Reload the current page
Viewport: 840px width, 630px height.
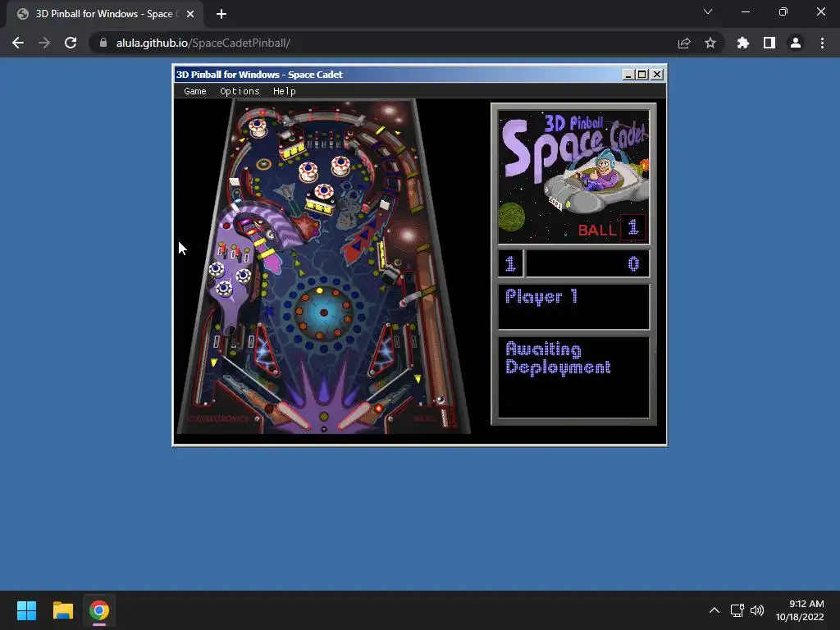click(71, 43)
